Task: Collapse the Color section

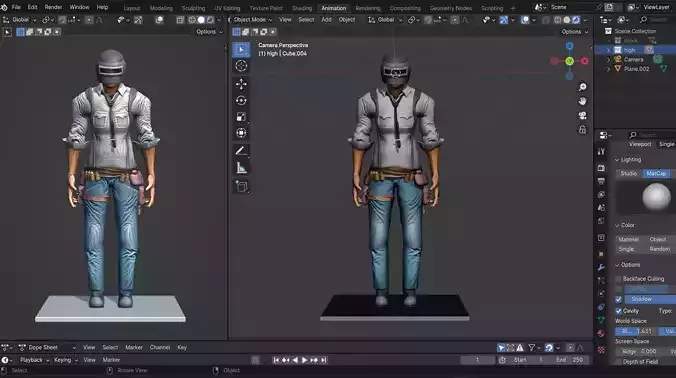Action: tap(625, 225)
